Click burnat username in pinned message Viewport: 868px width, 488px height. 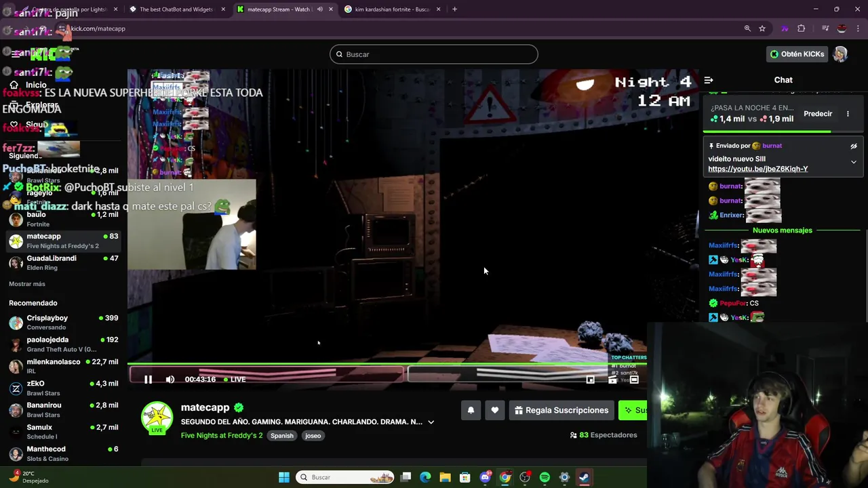click(x=772, y=146)
